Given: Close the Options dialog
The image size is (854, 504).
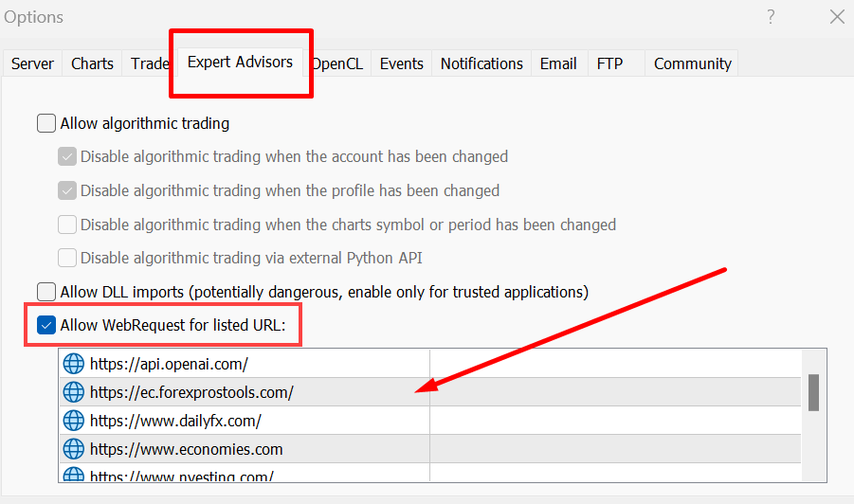Looking at the screenshot, I should tap(837, 17).
